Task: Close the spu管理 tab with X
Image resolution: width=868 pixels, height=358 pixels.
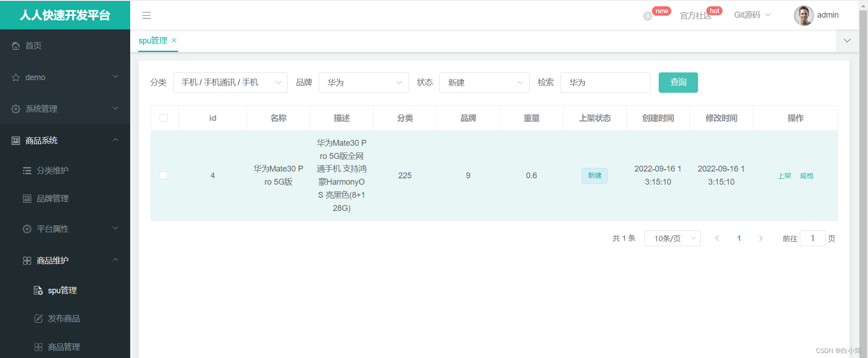Action: click(x=174, y=40)
